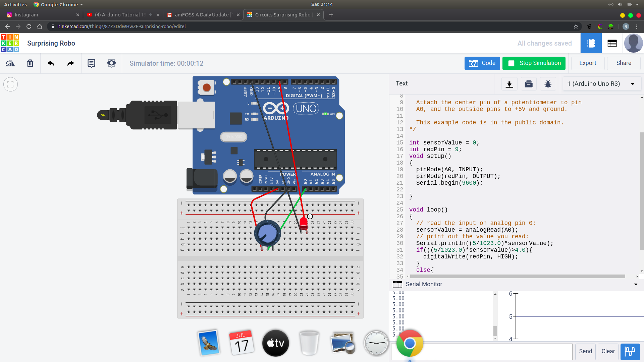Open the clock Sat 21:14 menu
The height and width of the screenshot is (362, 644).
322,4
